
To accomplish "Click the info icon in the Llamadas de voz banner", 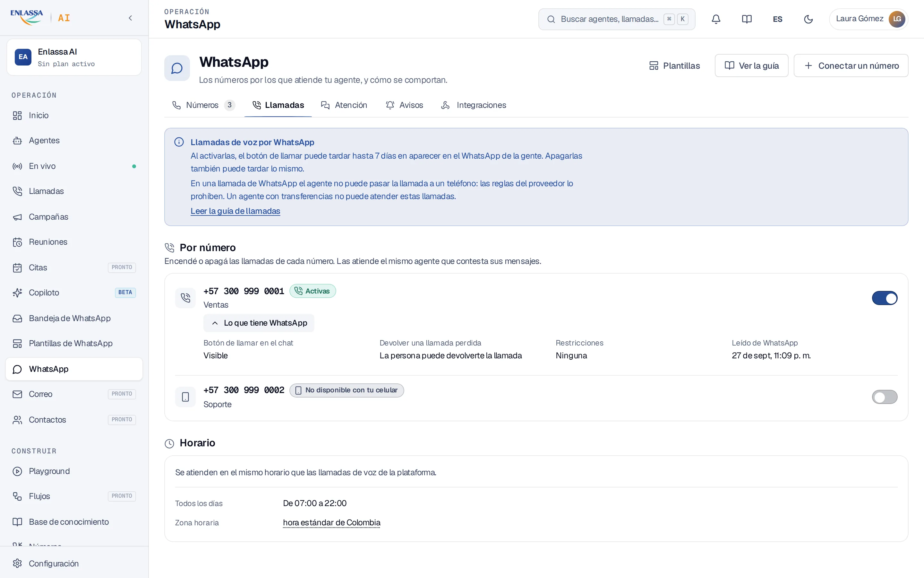I will point(179,142).
